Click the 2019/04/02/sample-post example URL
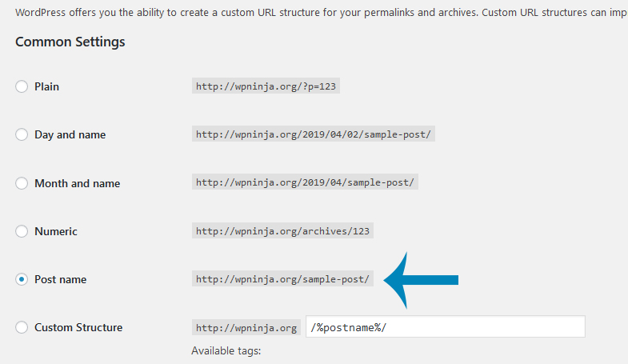The image size is (628, 364). (313, 134)
